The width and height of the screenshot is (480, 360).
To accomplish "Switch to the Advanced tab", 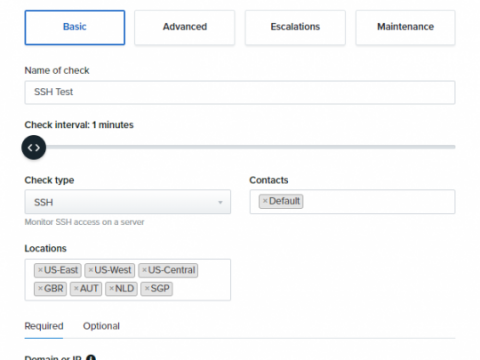I will click(x=185, y=27).
